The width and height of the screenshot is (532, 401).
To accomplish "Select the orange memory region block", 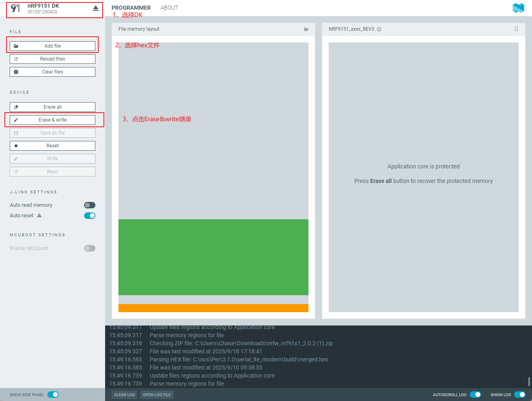I will tap(213, 308).
